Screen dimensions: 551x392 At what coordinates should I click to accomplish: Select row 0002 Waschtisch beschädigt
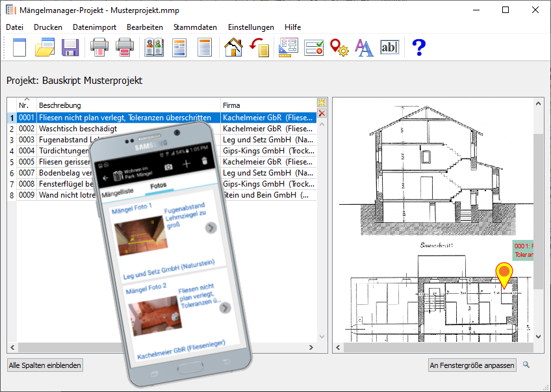click(x=78, y=129)
